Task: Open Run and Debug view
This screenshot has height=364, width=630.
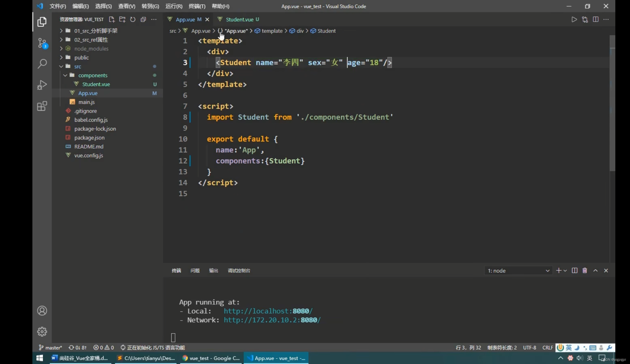Action: click(42, 85)
